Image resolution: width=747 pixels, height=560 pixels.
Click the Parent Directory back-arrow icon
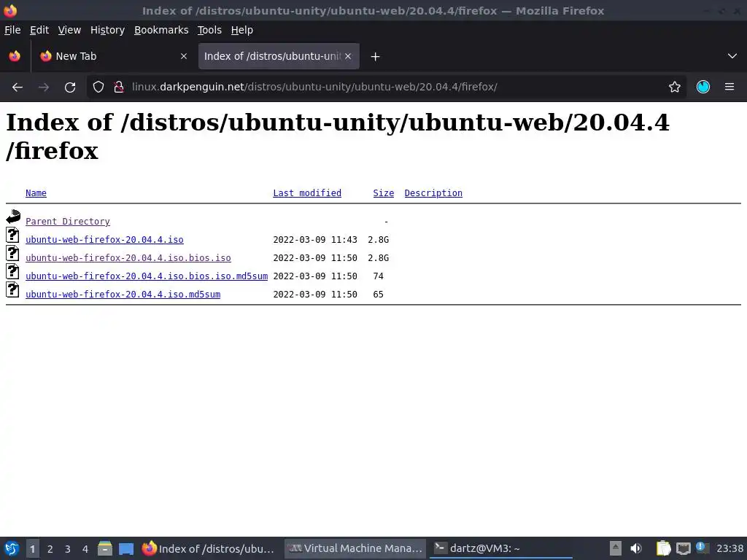[13, 217]
